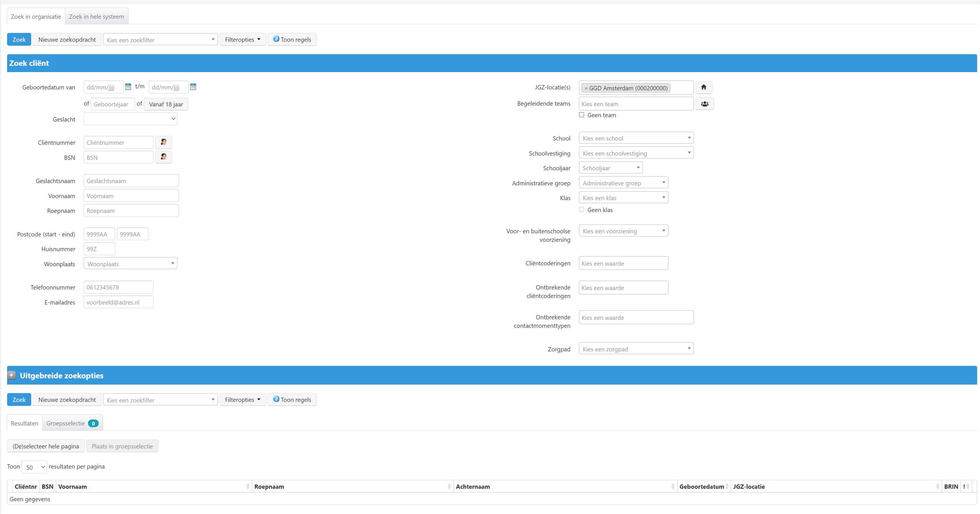The width and height of the screenshot is (980, 514).
Task: Click sort arrows on Achternaam column
Action: pyautogui.click(x=673, y=486)
